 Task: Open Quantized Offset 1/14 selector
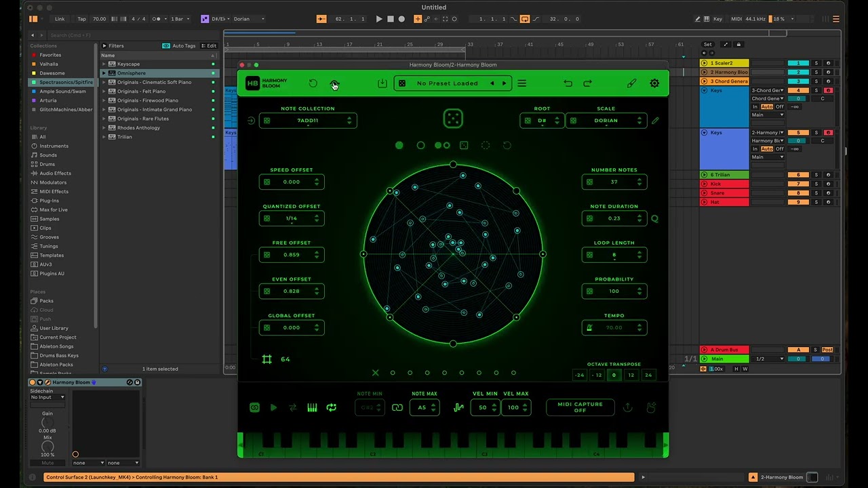[x=292, y=218]
